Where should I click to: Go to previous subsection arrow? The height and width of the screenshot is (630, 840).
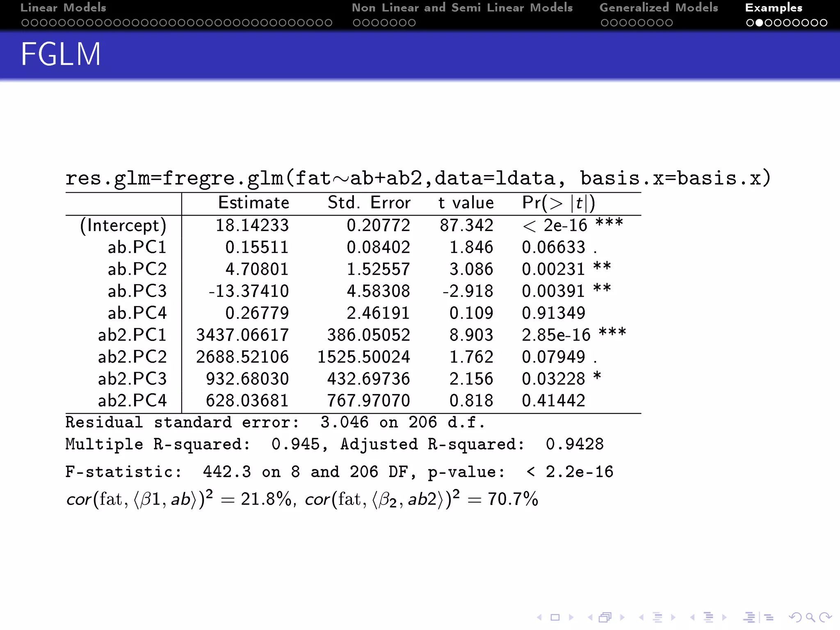(641, 617)
